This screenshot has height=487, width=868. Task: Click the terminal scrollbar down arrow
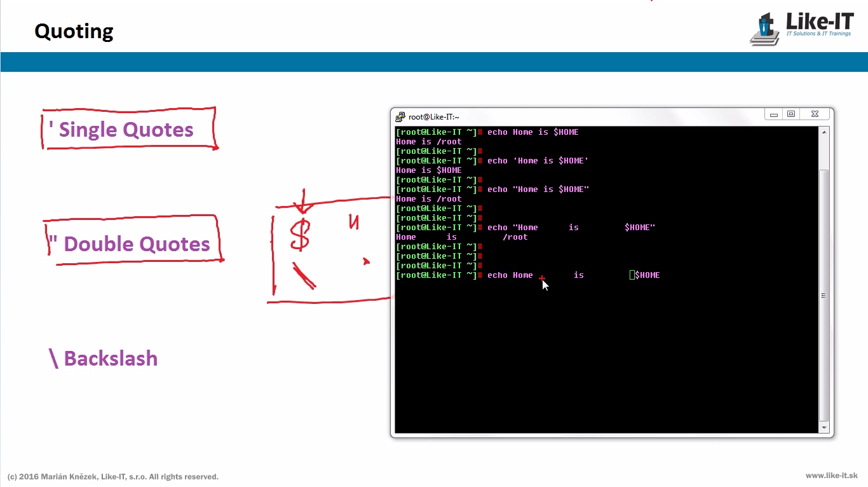(x=824, y=428)
